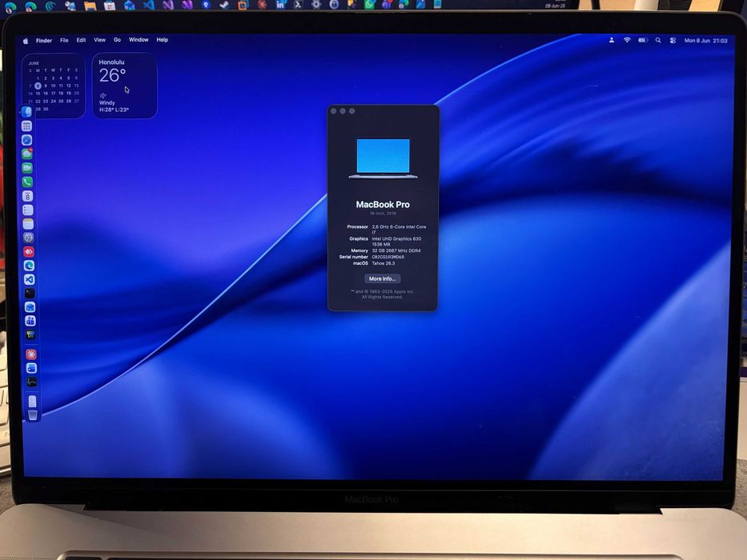Open the File menu

64,41
